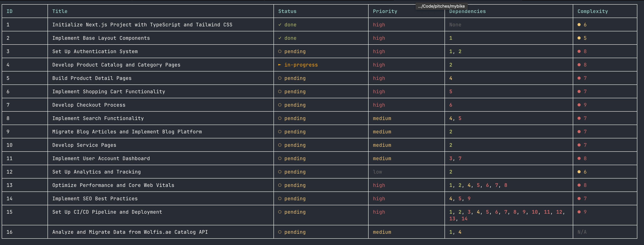Image resolution: width=644 pixels, height=245 pixels.
Task: Click dependency number 14 in task 15 row
Action: [464, 219]
